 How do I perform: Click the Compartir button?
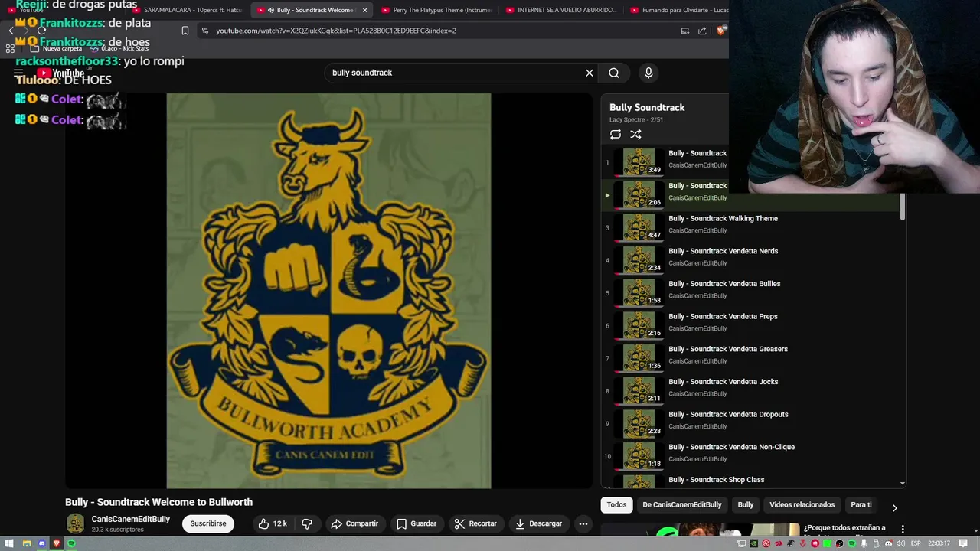[354, 523]
